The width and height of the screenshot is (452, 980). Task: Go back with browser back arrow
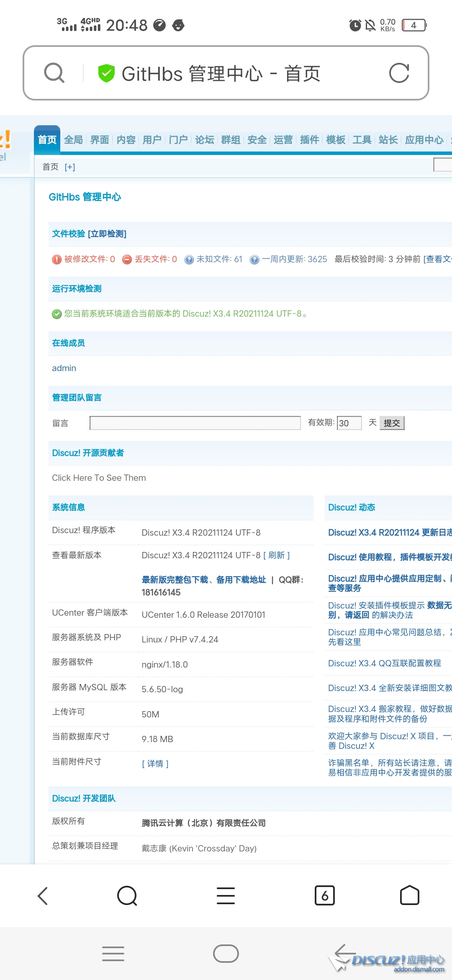tap(43, 896)
